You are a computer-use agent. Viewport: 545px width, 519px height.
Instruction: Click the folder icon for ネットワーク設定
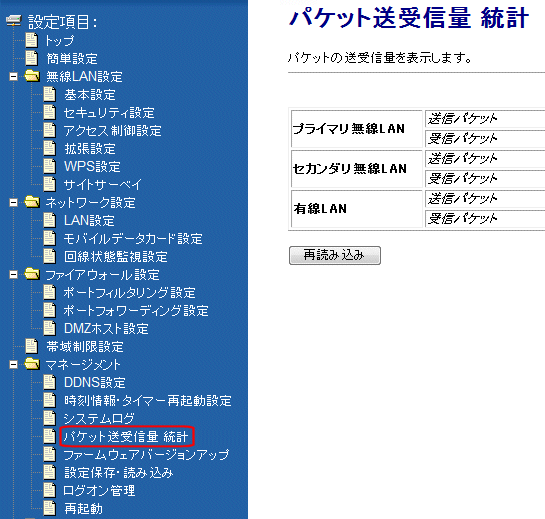click(x=32, y=202)
